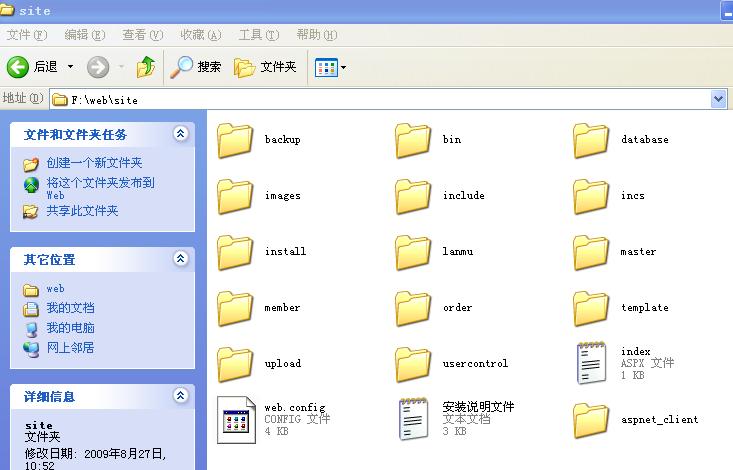
Task: Collapse the 其它位置 panel
Action: click(180, 259)
